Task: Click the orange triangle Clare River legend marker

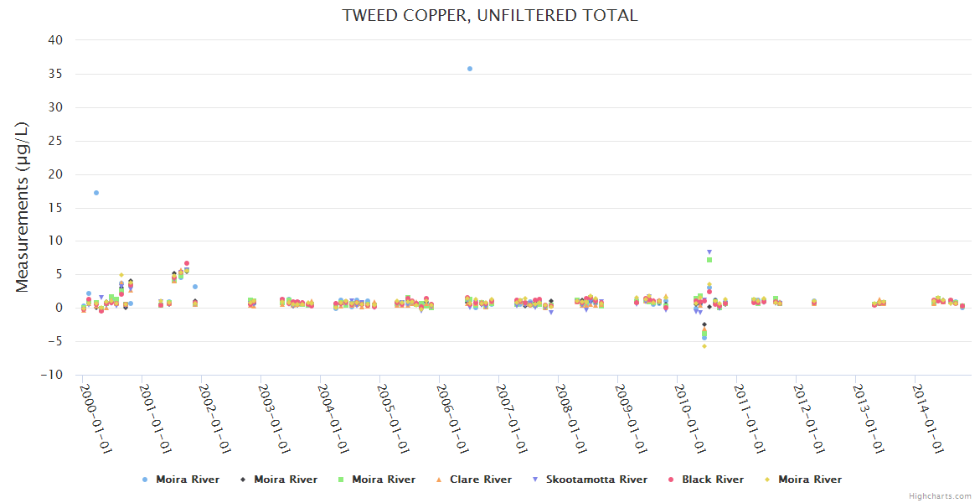Action: (439, 480)
